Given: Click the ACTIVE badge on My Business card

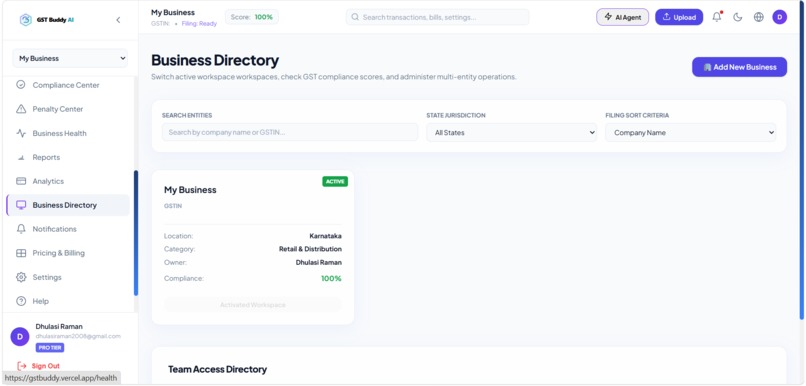Looking at the screenshot, I should pyautogui.click(x=335, y=181).
